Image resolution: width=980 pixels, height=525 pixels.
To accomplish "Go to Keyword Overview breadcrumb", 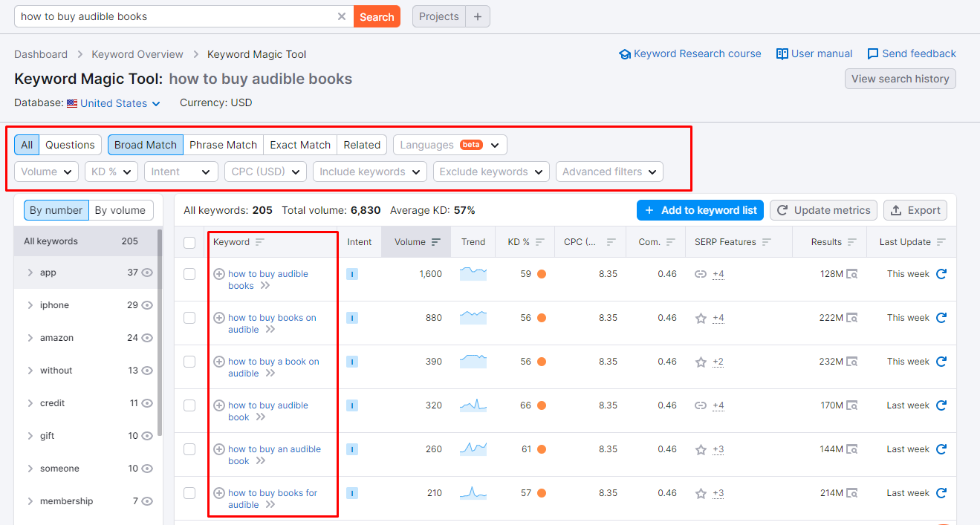I will point(137,54).
